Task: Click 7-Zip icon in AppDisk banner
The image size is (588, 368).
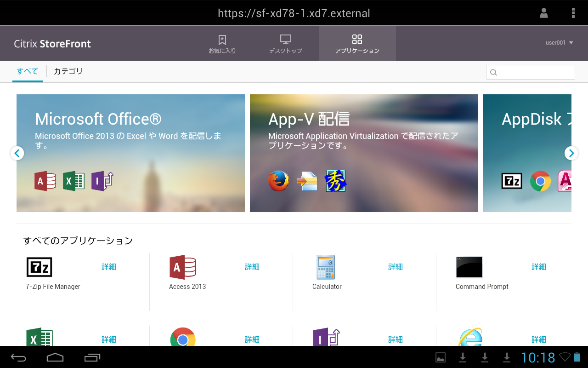Action: [x=512, y=181]
